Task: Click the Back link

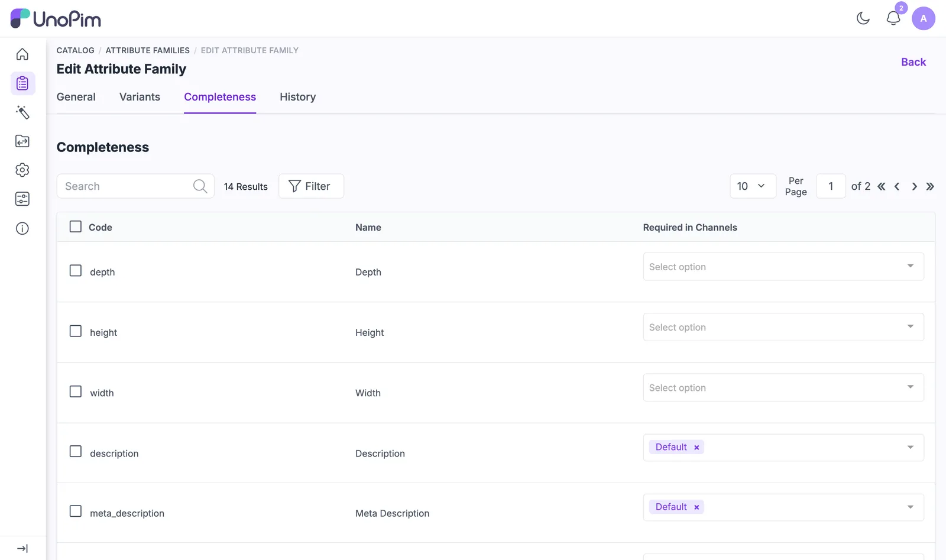Action: coord(913,62)
